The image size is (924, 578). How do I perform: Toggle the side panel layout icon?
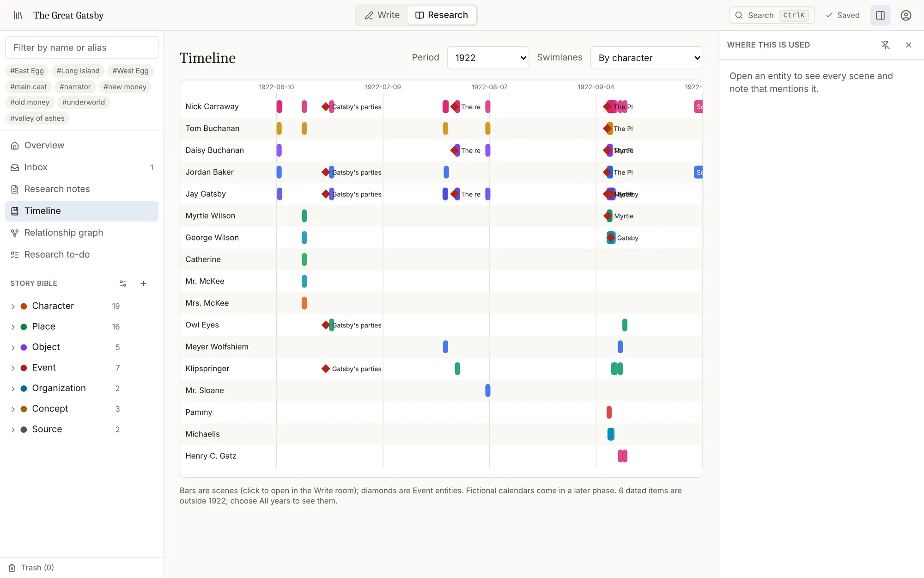pos(880,15)
